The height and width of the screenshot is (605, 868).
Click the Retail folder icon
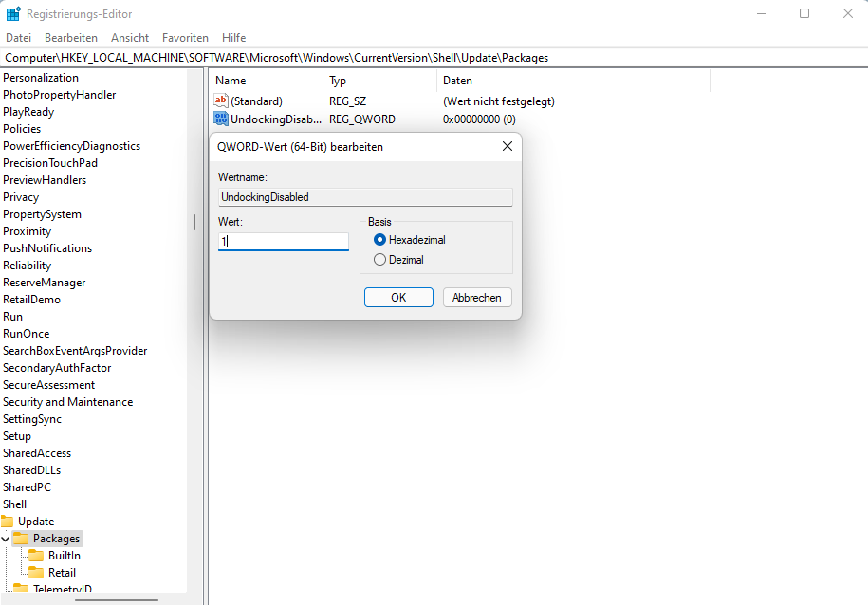pyautogui.click(x=36, y=573)
